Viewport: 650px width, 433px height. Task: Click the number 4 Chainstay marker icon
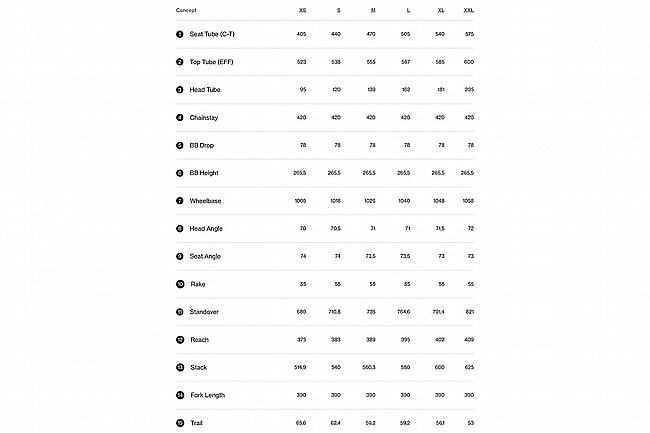[179, 117]
